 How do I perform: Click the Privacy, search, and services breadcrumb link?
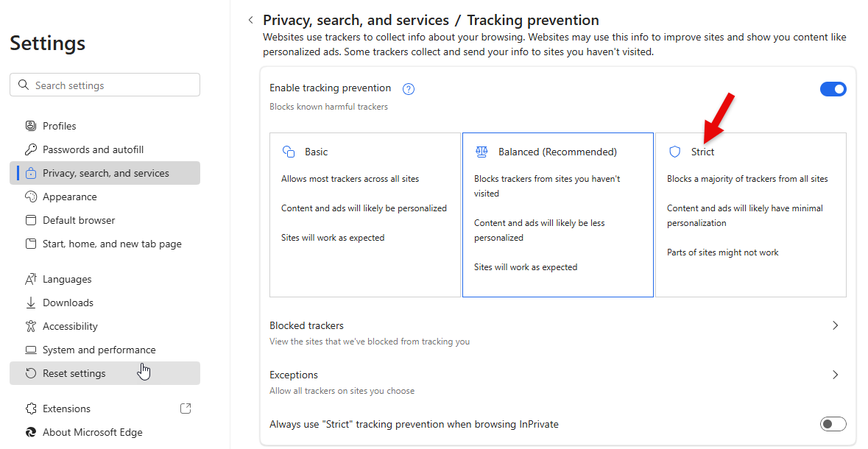356,21
